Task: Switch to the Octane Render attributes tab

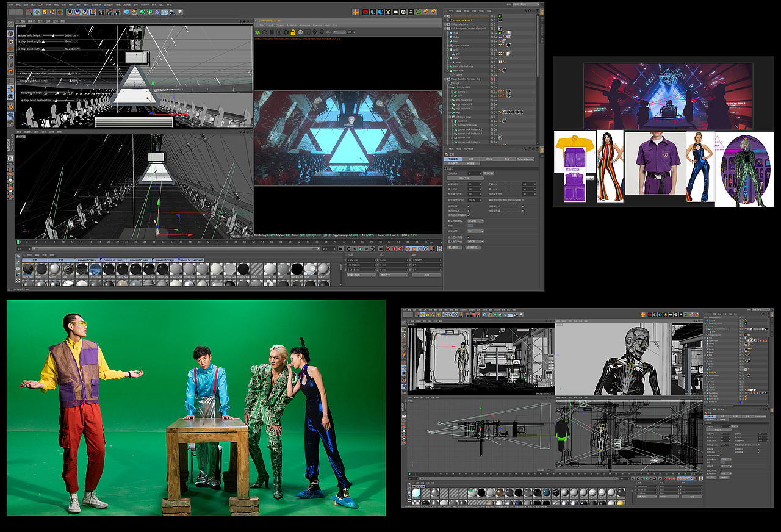Action: pyautogui.click(x=525, y=159)
